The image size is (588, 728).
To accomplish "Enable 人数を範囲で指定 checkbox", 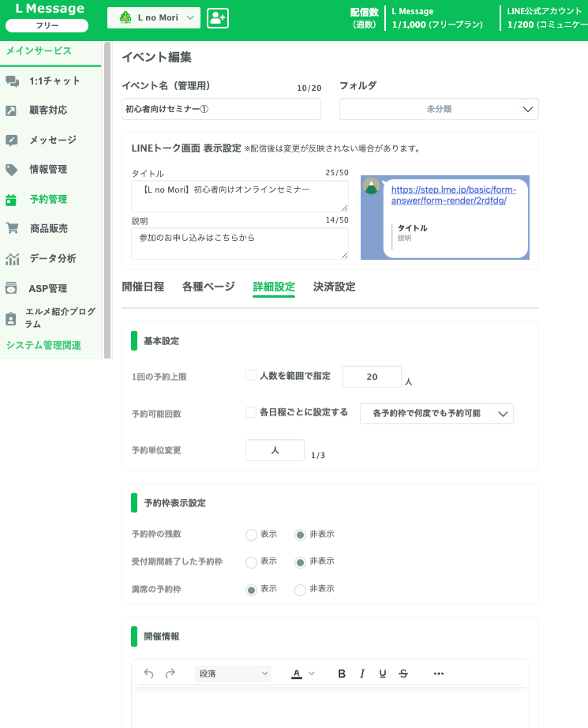I will (251, 376).
